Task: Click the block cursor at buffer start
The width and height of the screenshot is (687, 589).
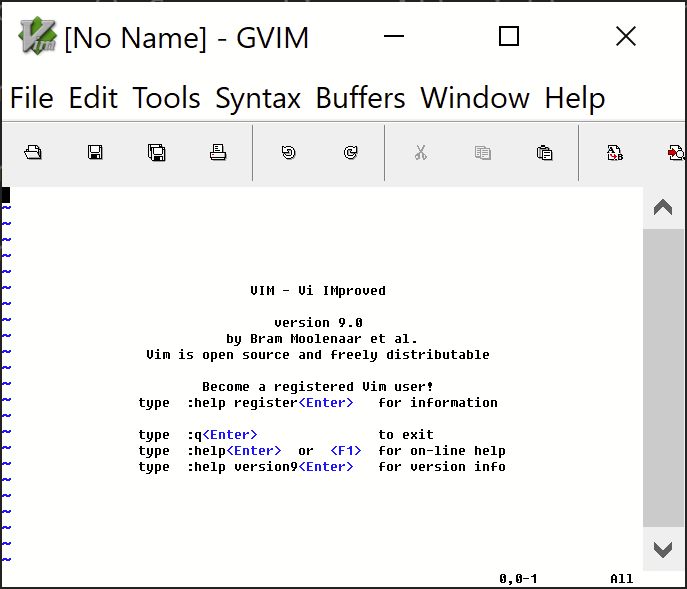Action: [6, 195]
